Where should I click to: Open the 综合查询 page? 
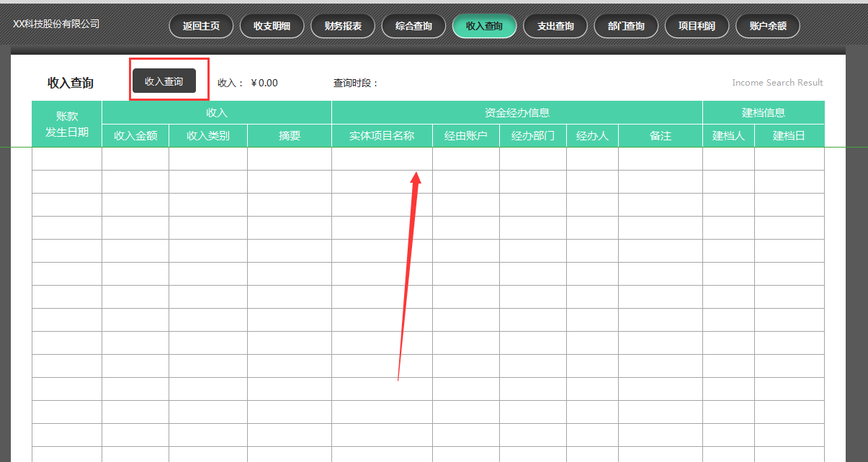[x=413, y=25]
